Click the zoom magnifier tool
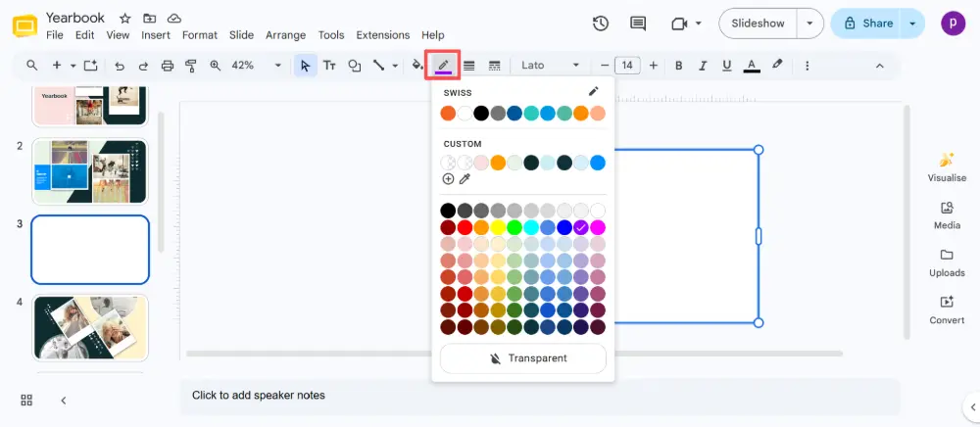Screen dimensions: 980x427 (x=215, y=65)
